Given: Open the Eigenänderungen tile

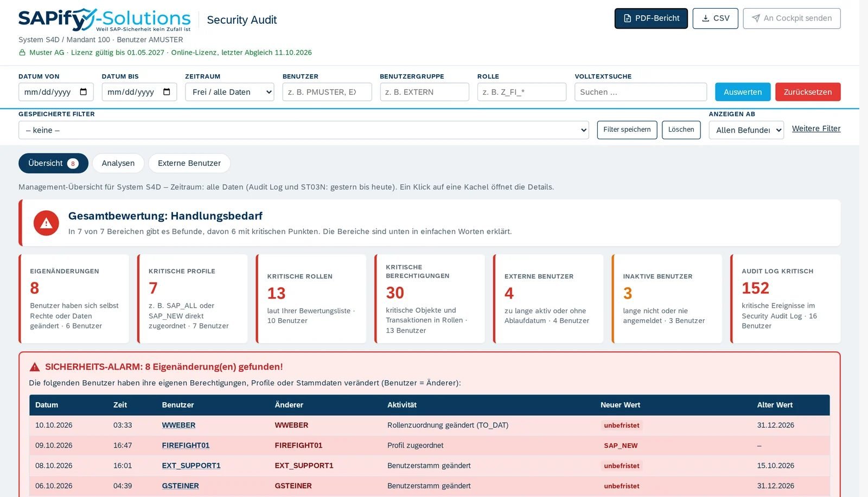Looking at the screenshot, I should point(74,299).
